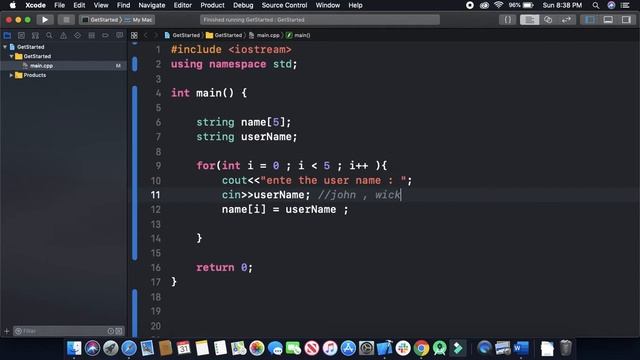Stop the running scheme with the stop button

coord(66,20)
